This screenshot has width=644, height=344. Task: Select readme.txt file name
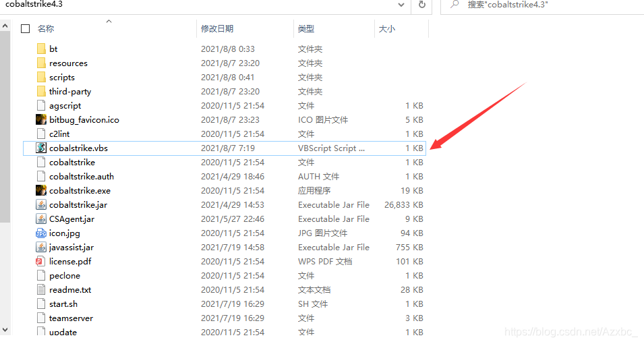(x=70, y=290)
